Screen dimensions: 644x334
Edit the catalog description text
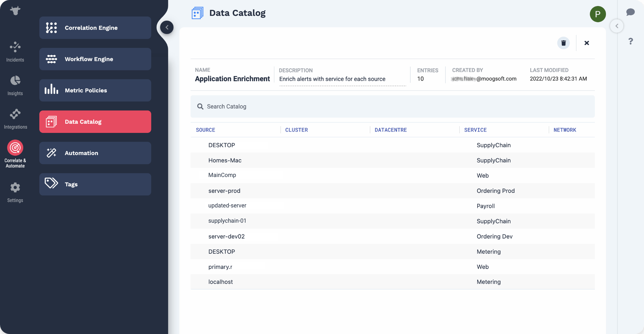(x=332, y=79)
